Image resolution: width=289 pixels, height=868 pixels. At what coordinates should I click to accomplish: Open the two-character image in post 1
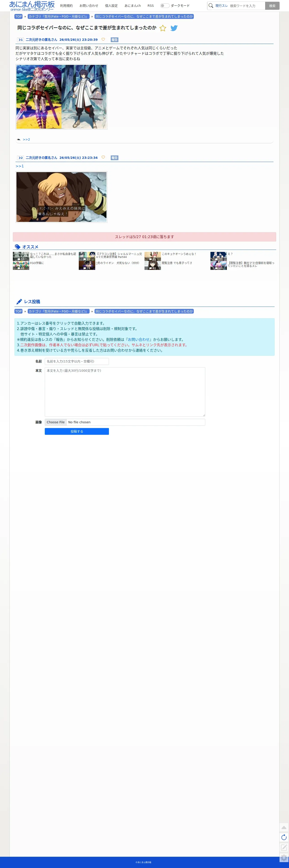tap(61, 97)
